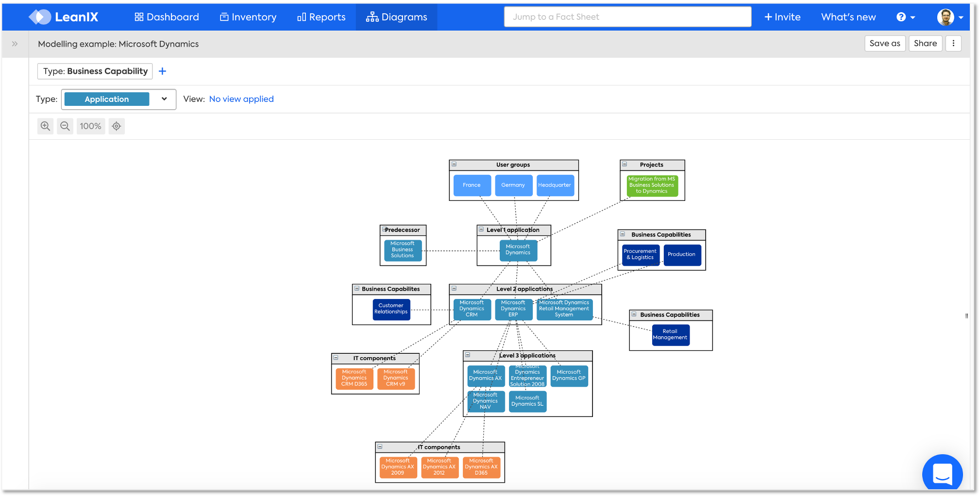Collapse the User groups container
This screenshot has height=496, width=980.
click(x=454, y=165)
